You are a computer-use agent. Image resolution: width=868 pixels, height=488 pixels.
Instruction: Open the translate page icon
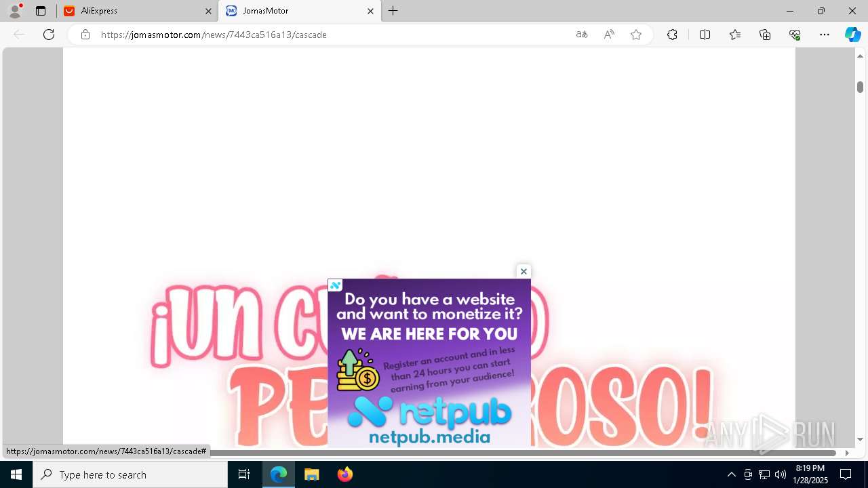point(582,35)
